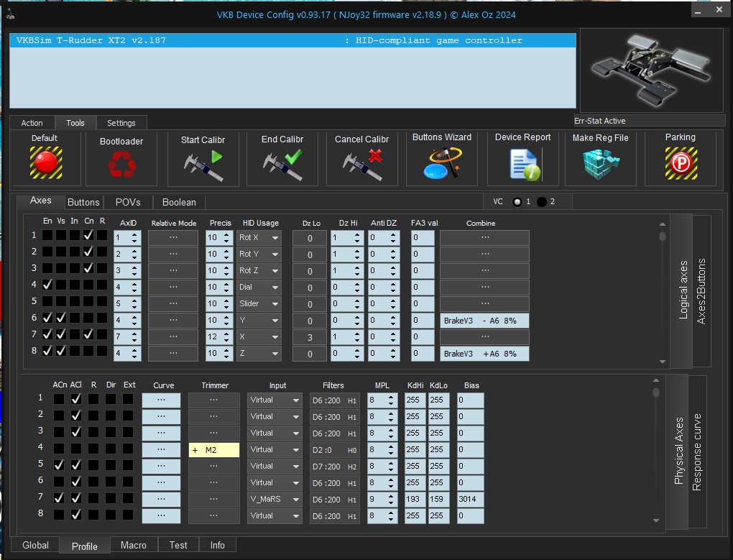Click the BrakeV3 +A6 8% combine button

(485, 354)
